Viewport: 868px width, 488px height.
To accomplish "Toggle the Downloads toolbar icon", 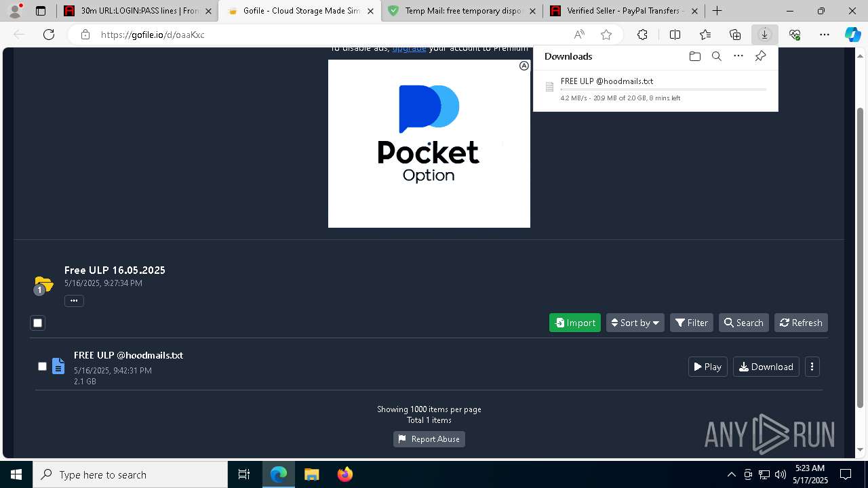I will tap(764, 35).
